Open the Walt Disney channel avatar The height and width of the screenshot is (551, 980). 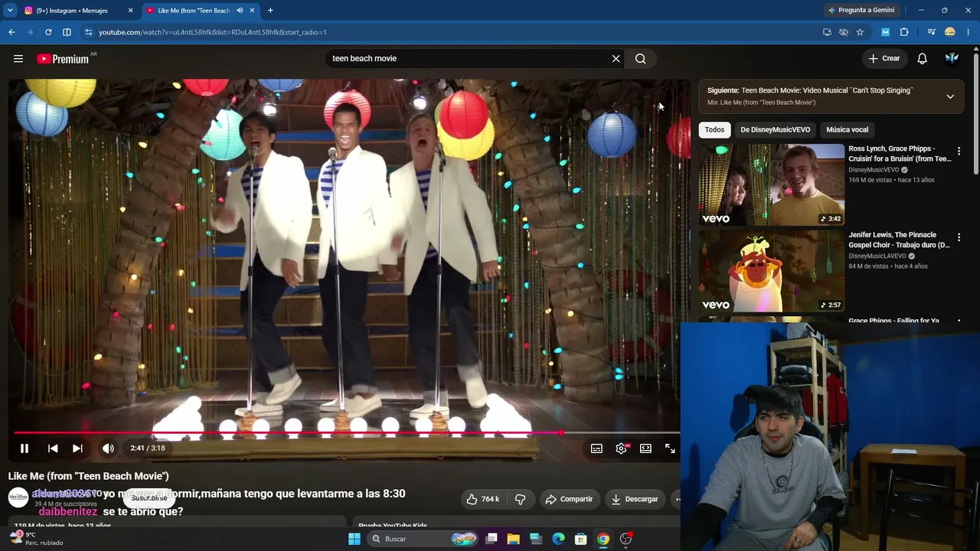click(18, 498)
